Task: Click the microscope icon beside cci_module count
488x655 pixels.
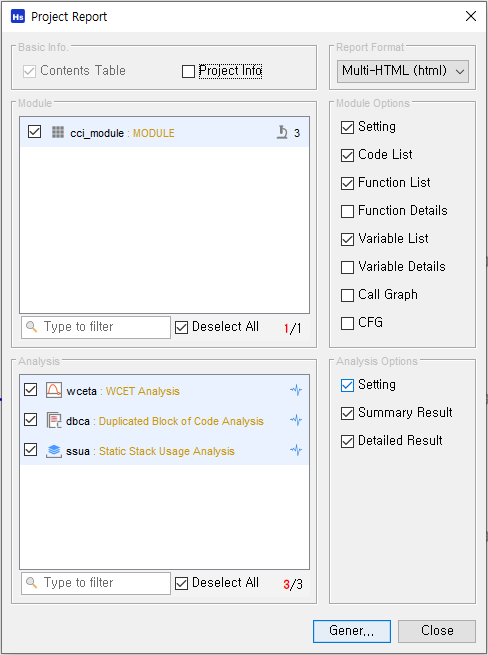Action: [x=282, y=132]
